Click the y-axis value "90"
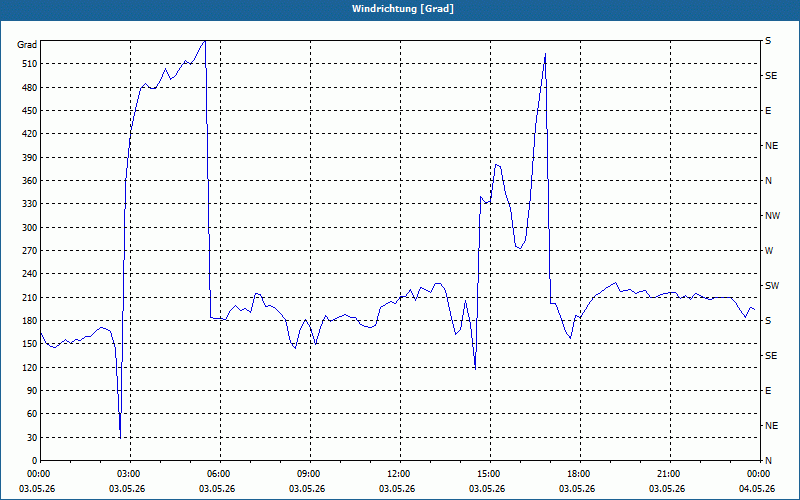The height and width of the screenshot is (500, 800). [31, 391]
